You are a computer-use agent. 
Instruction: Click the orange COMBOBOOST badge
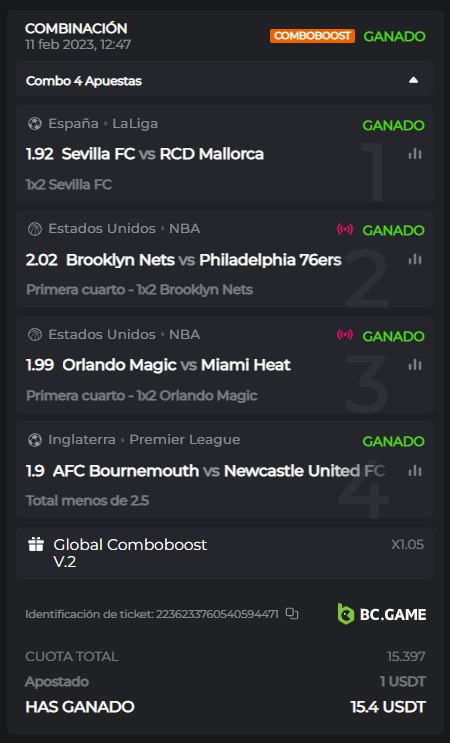tap(313, 36)
